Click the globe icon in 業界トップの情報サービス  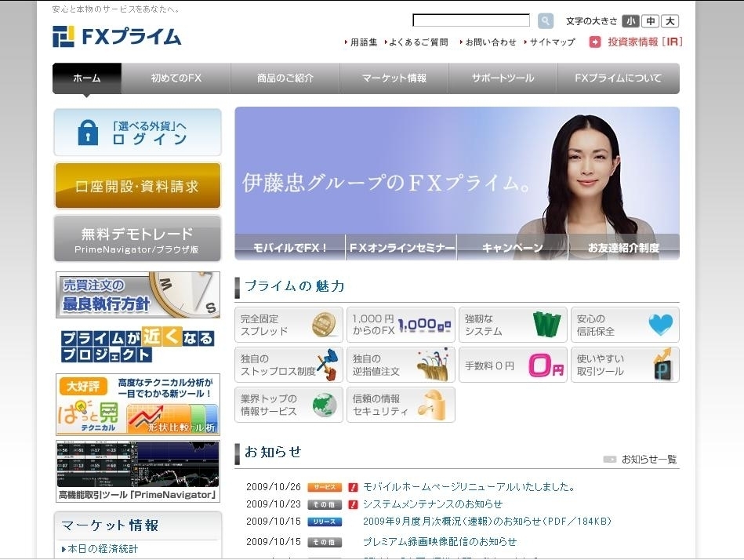tap(325, 405)
